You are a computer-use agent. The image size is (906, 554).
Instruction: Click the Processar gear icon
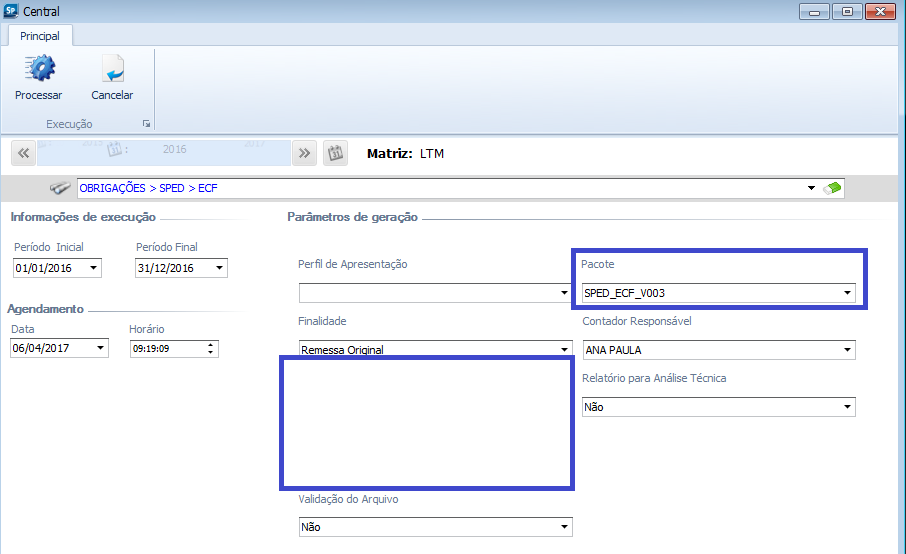tap(39, 70)
